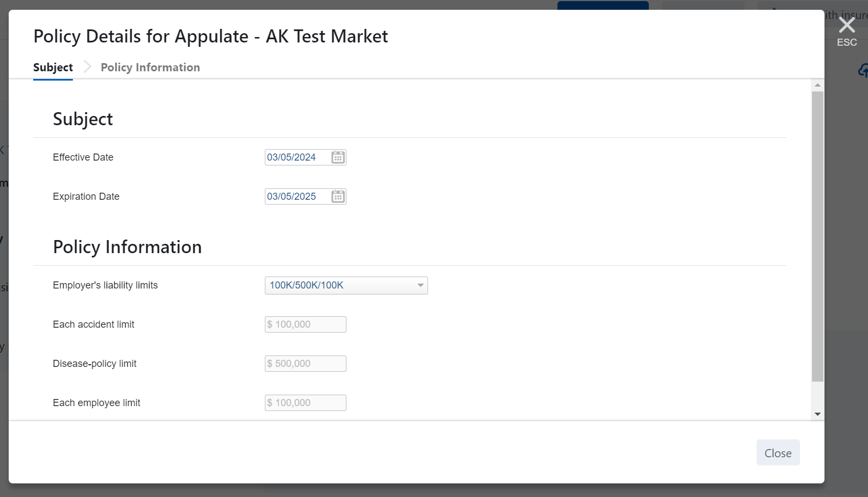The image size is (868, 497).
Task: Select the Each accident limit field
Action: (305, 324)
